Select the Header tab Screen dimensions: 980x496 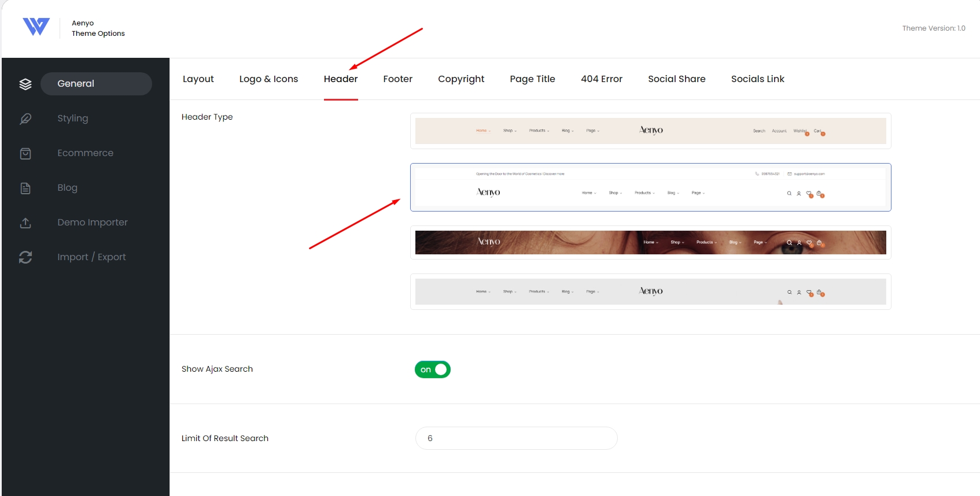(x=341, y=79)
